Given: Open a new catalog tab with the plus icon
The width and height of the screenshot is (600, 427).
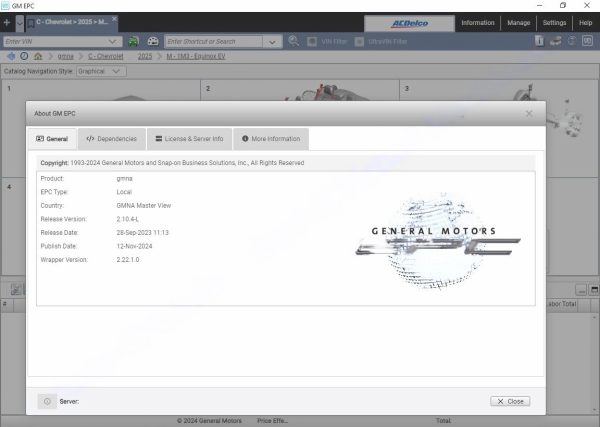Looking at the screenshot, I should pyautogui.click(x=7, y=23).
